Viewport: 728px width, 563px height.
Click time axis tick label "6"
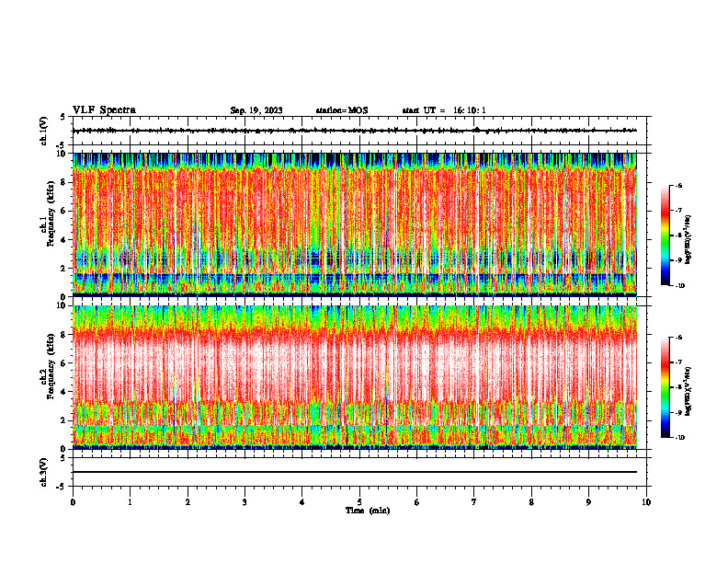(x=417, y=502)
